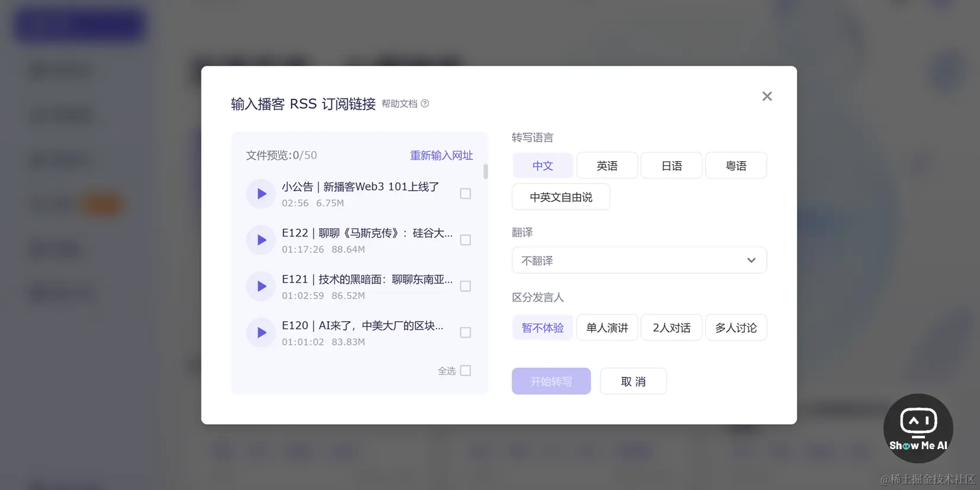Check the 全选 select-all box
The image size is (980, 490).
[466, 370]
